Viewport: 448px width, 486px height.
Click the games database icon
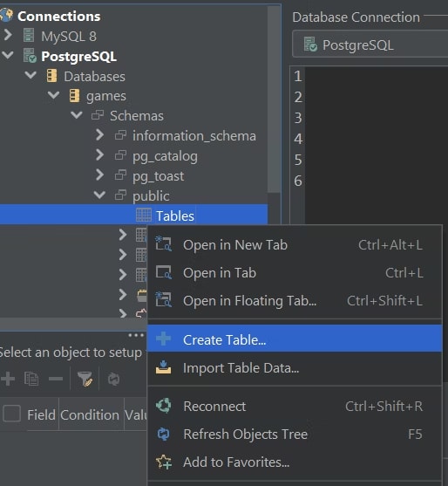tap(74, 96)
